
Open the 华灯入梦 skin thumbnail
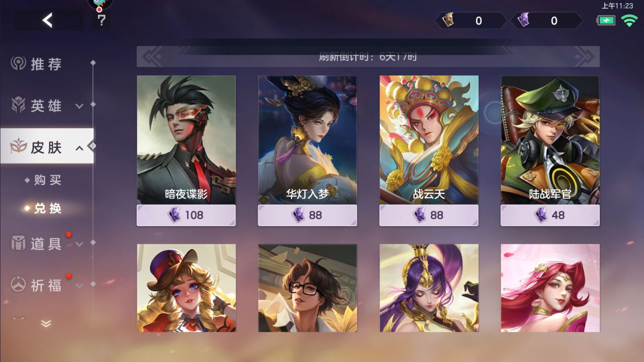point(307,140)
